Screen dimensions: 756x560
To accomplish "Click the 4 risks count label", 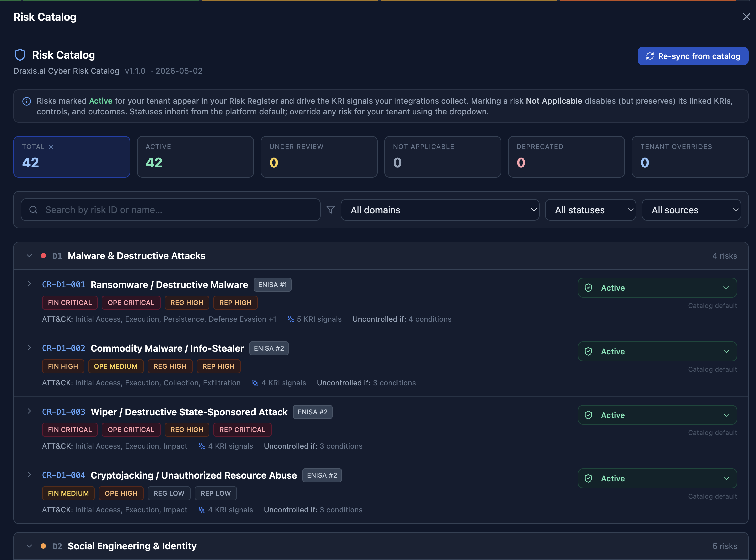I will pos(725,256).
